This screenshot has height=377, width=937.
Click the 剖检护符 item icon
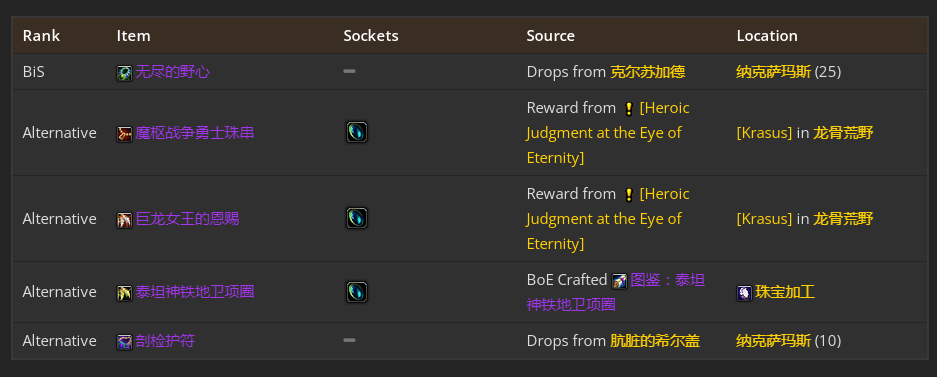click(x=124, y=342)
